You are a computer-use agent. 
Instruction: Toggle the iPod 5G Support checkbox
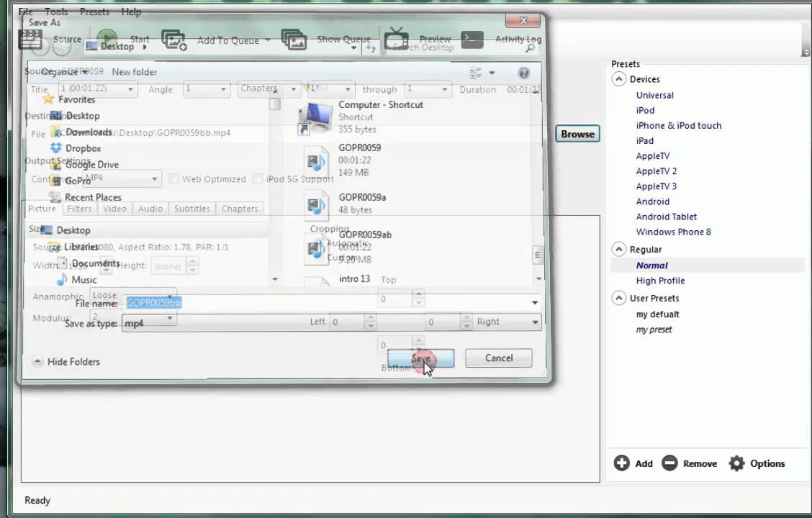pyautogui.click(x=258, y=178)
